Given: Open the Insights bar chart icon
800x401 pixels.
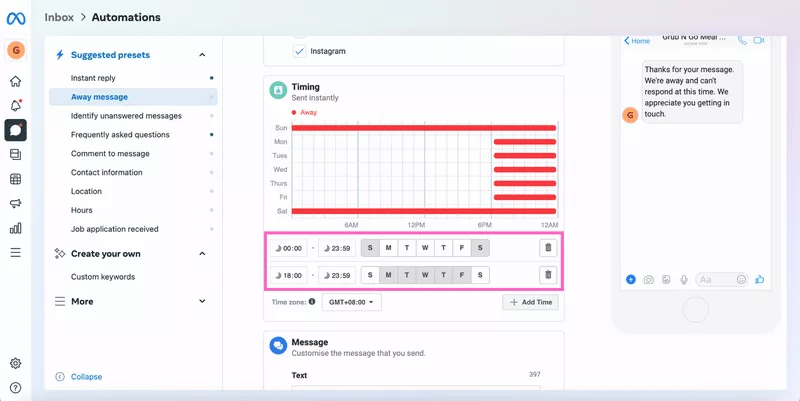Looking at the screenshot, I should click(x=16, y=228).
